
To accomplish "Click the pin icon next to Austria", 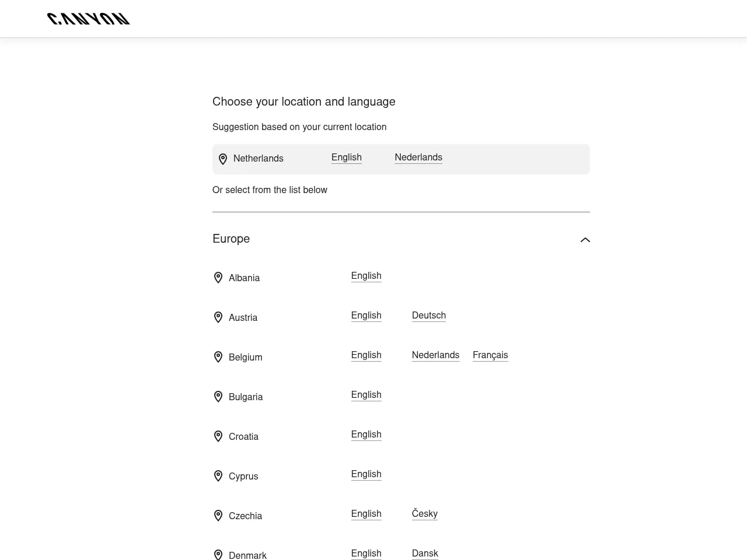I will click(x=218, y=317).
